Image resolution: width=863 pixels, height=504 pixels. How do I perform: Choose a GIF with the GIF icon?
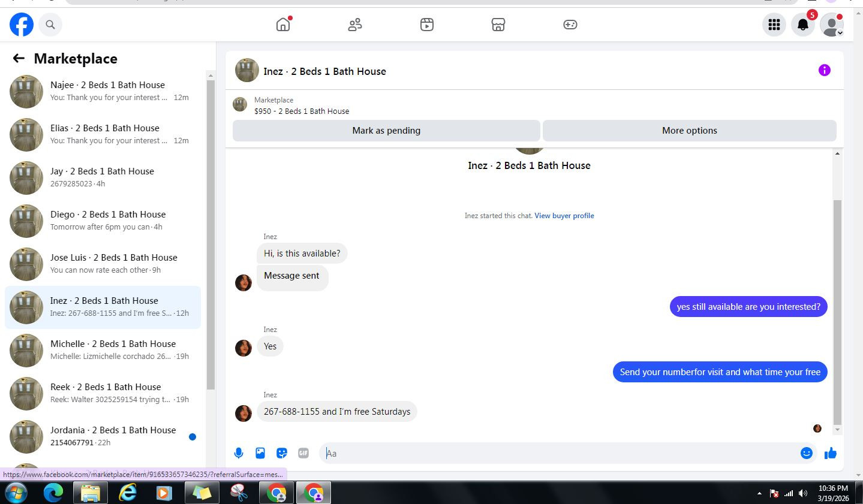click(x=303, y=453)
